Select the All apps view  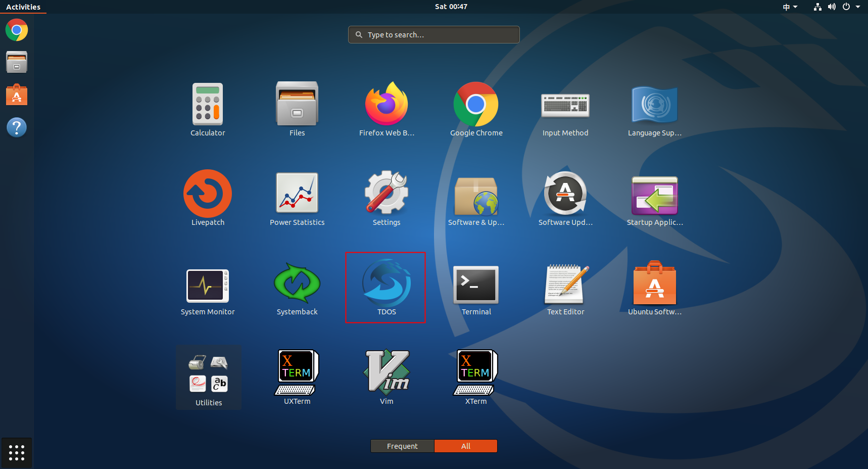click(x=466, y=446)
